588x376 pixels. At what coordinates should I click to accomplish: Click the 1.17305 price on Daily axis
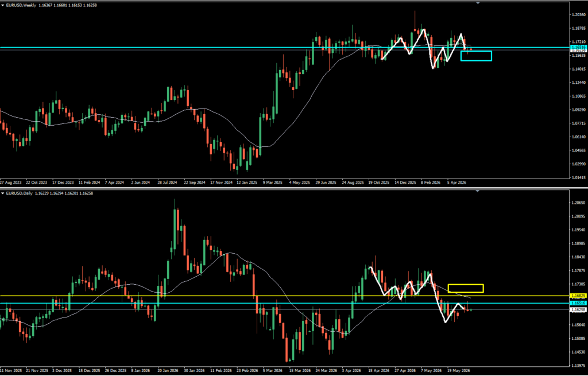click(x=579, y=285)
